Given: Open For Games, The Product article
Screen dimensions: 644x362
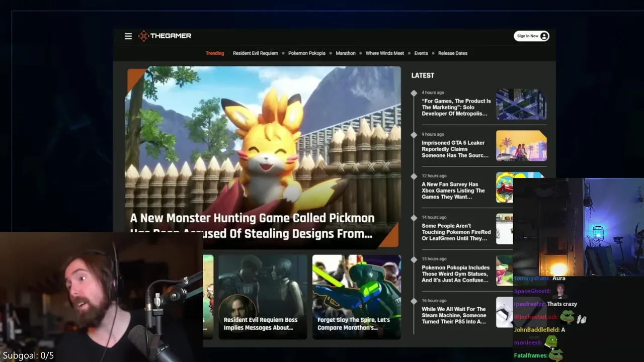Looking at the screenshot, I should [456, 108].
